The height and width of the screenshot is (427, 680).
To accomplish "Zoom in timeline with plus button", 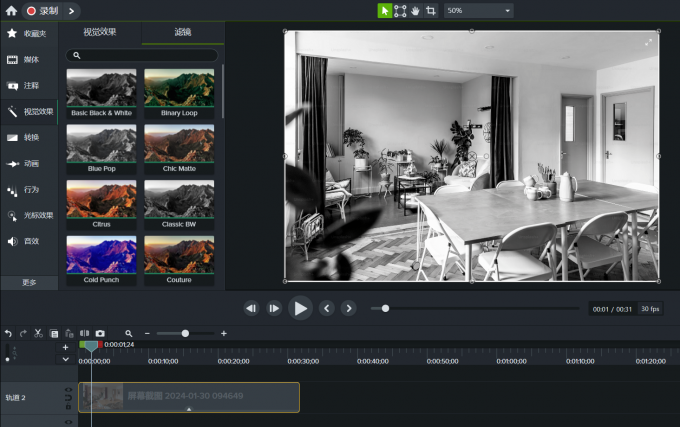I will [224, 333].
